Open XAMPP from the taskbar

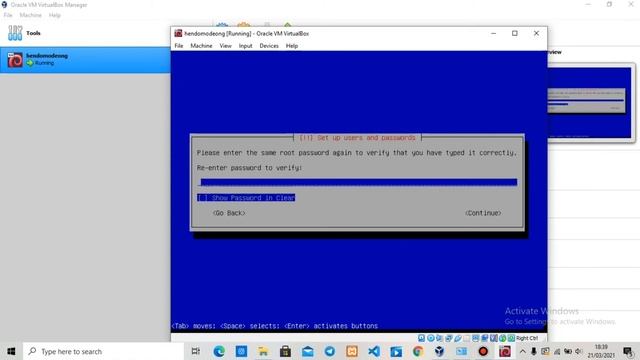351,351
